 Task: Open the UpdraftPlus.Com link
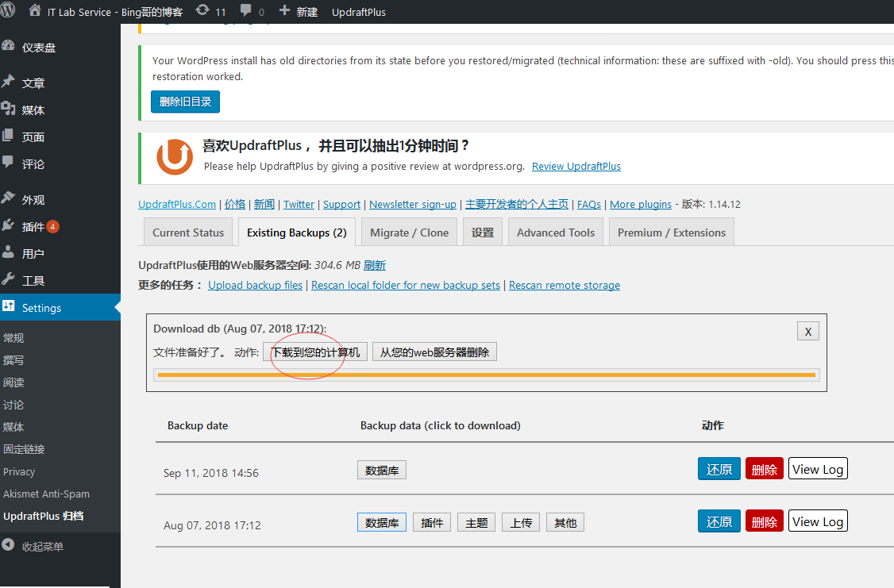point(177,204)
